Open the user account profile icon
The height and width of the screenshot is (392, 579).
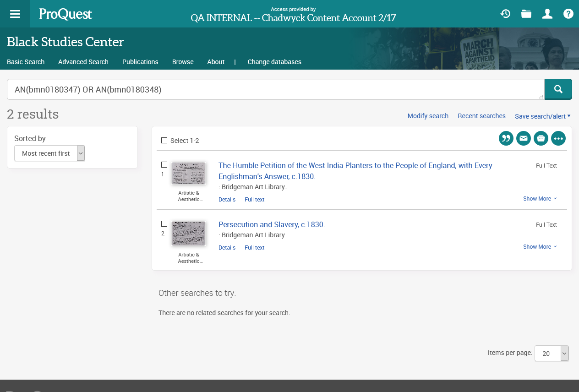[x=547, y=14]
